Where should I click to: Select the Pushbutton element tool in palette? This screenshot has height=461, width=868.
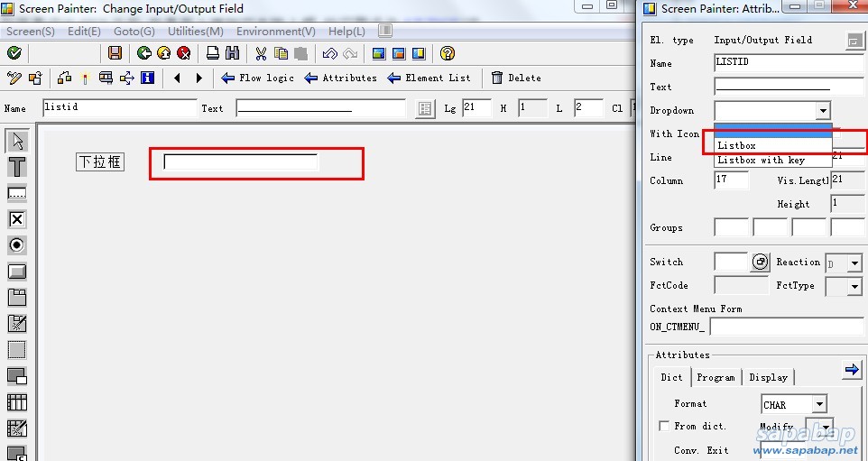pyautogui.click(x=16, y=272)
